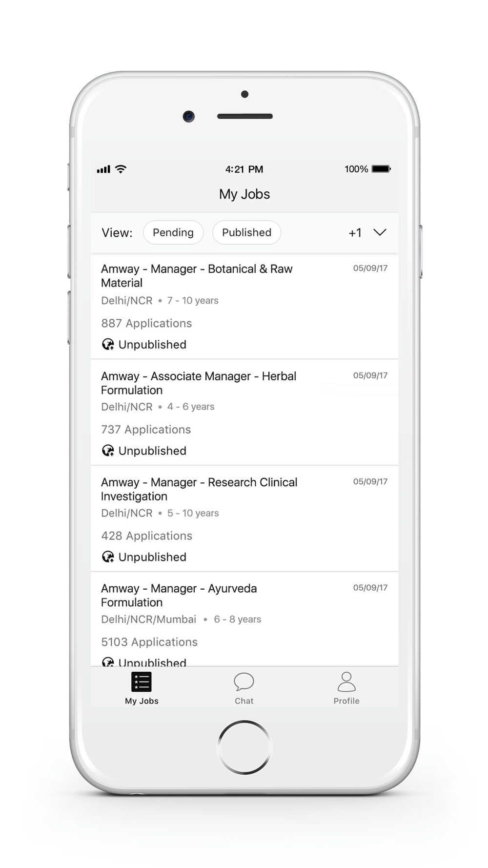488x868 pixels.
Task: View 5103 Applications for Ayurveda job
Action: [149, 642]
